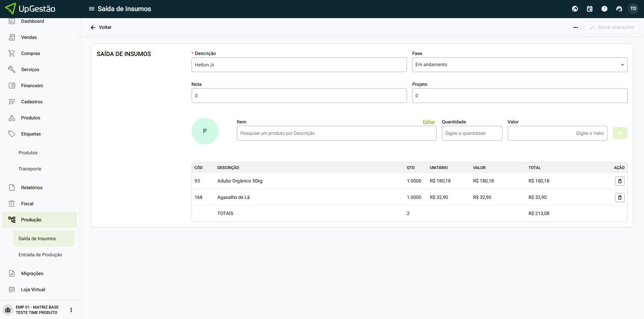This screenshot has height=319, width=644.
Task: Toggle the hamburger menu icon
Action: (91, 9)
